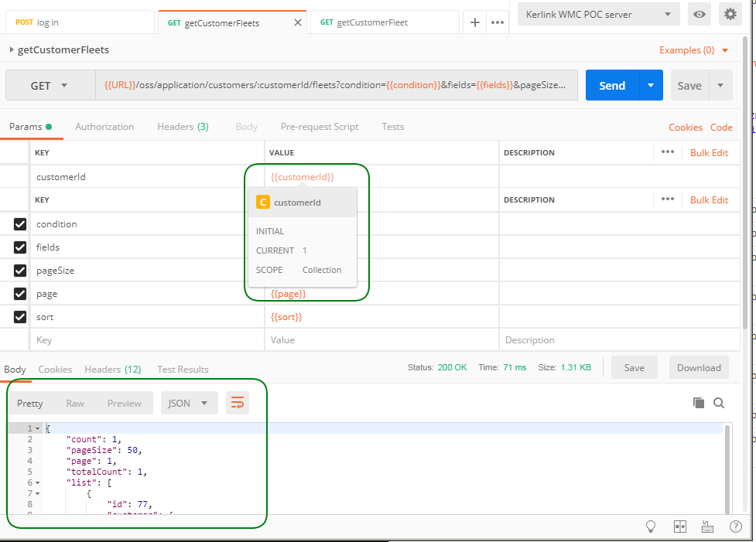756x542 pixels.
Task: Open the Pre-request Script tab
Action: [x=319, y=127]
